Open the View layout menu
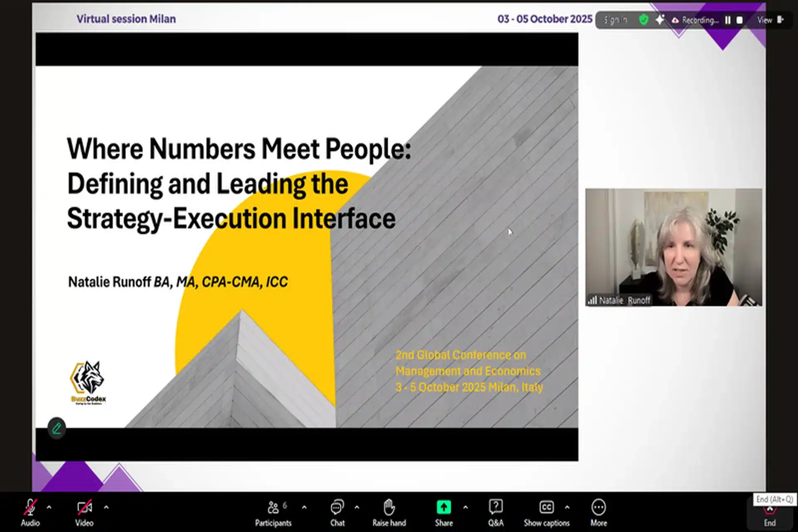798x532 pixels. click(x=769, y=20)
